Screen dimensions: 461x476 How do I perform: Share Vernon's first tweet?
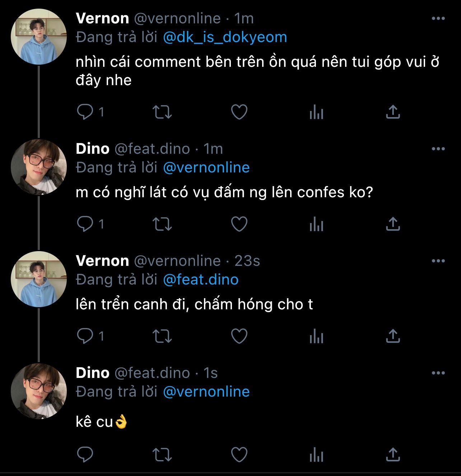tap(393, 112)
